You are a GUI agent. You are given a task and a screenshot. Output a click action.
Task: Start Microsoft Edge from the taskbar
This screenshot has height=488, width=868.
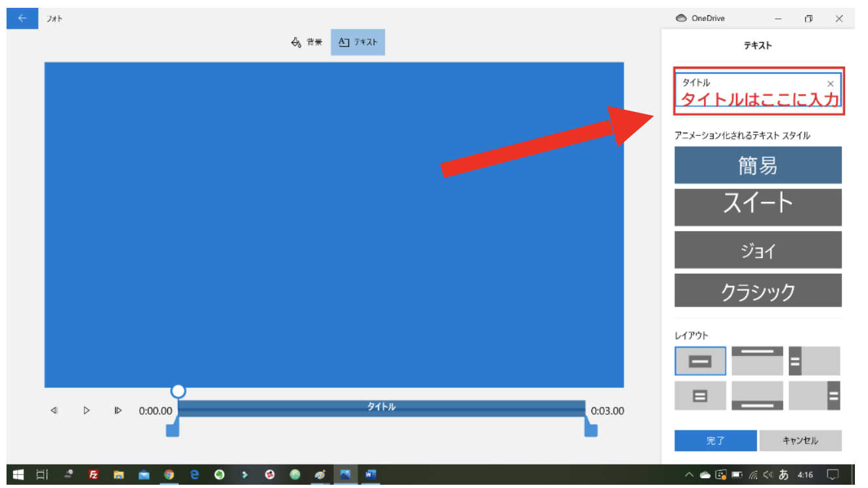pos(194,475)
